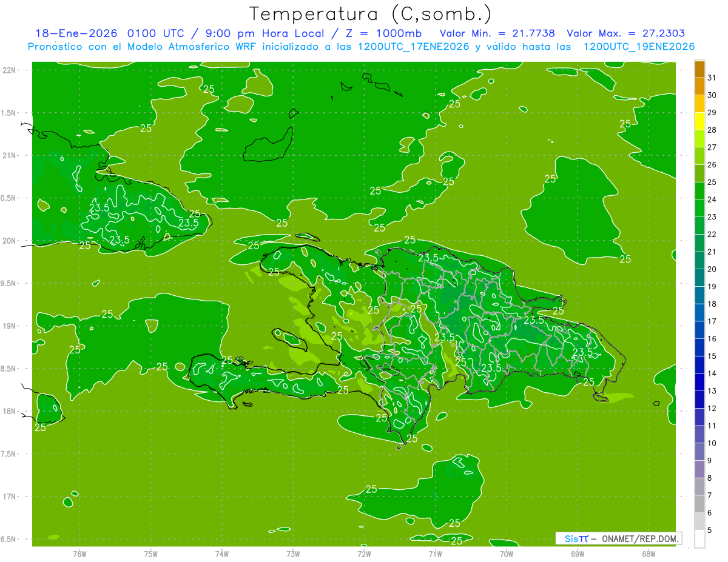Click the "16" color scale label
Viewport: 728px width, 562px height.
pyautogui.click(x=712, y=339)
